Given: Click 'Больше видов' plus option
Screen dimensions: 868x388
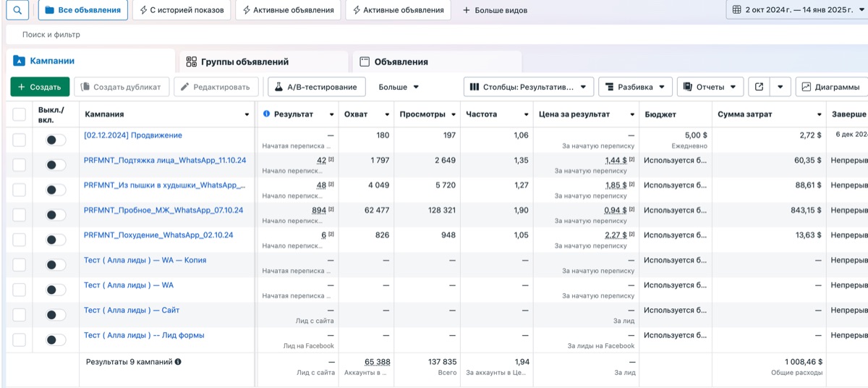Looking at the screenshot, I should tap(495, 10).
